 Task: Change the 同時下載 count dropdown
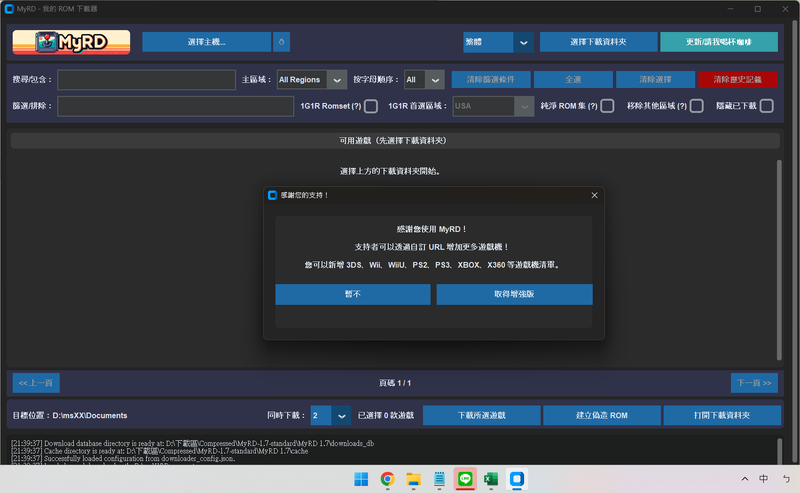(331, 415)
